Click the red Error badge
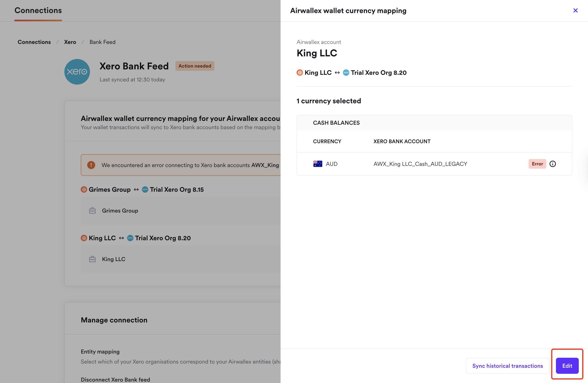 pyautogui.click(x=537, y=164)
